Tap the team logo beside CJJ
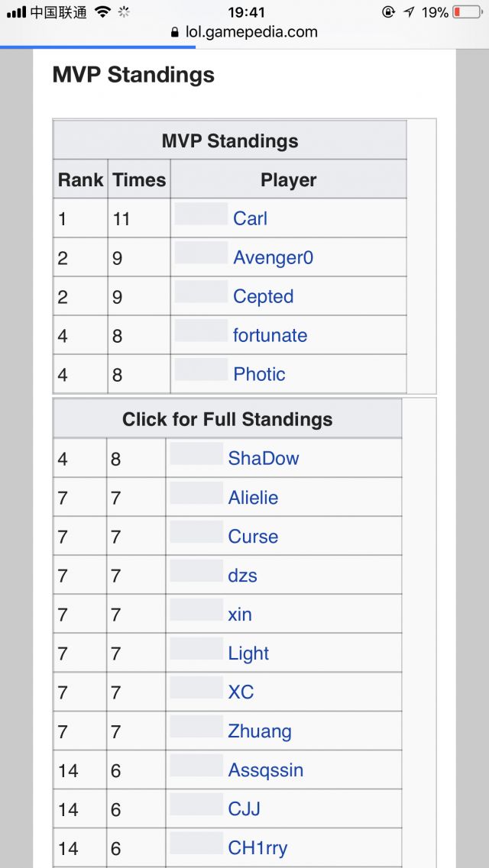489x868 pixels. (196, 805)
